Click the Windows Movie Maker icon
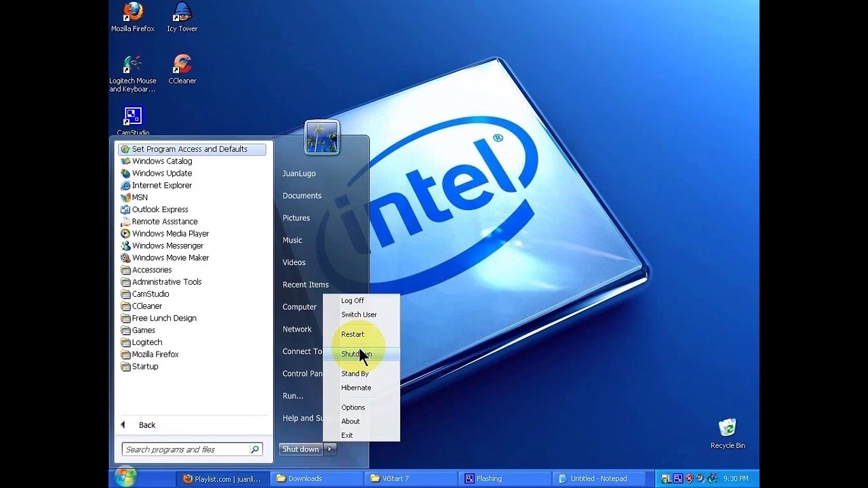The image size is (868, 488). (125, 258)
